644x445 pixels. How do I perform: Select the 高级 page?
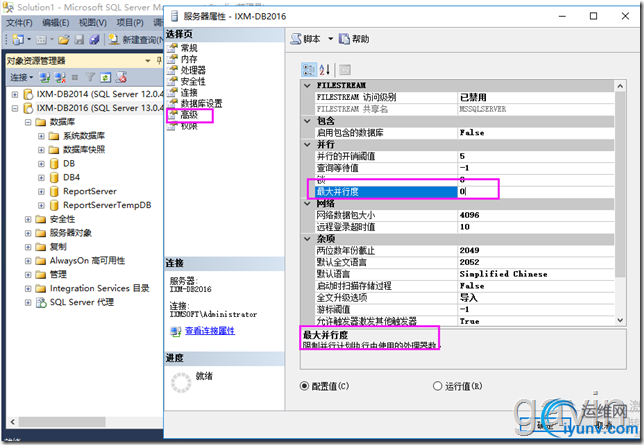tap(189, 115)
